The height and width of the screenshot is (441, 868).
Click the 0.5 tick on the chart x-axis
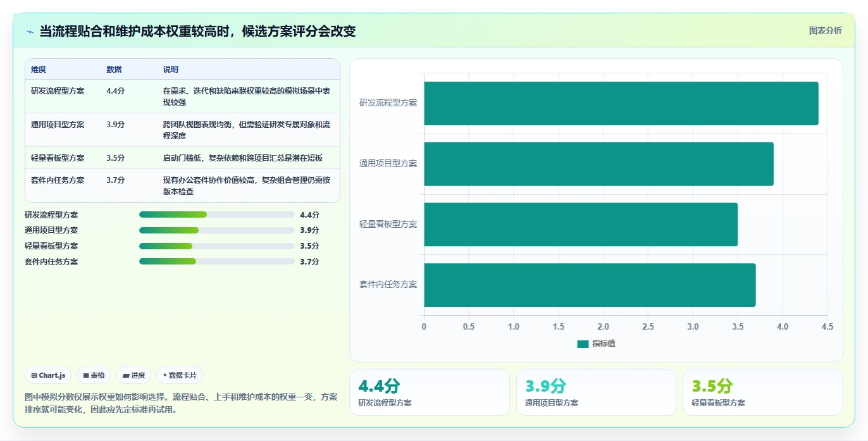click(x=469, y=327)
